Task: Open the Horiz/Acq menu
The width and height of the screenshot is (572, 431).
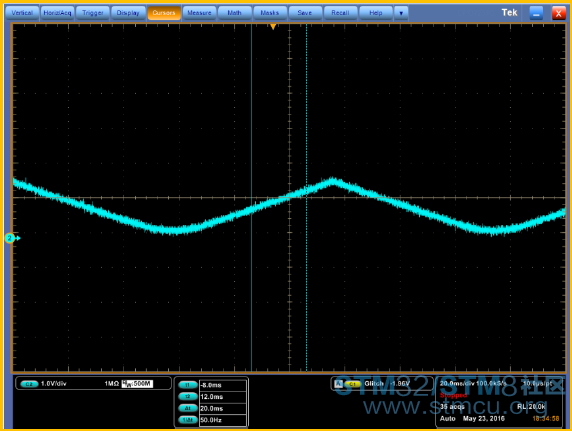Action: (x=57, y=13)
